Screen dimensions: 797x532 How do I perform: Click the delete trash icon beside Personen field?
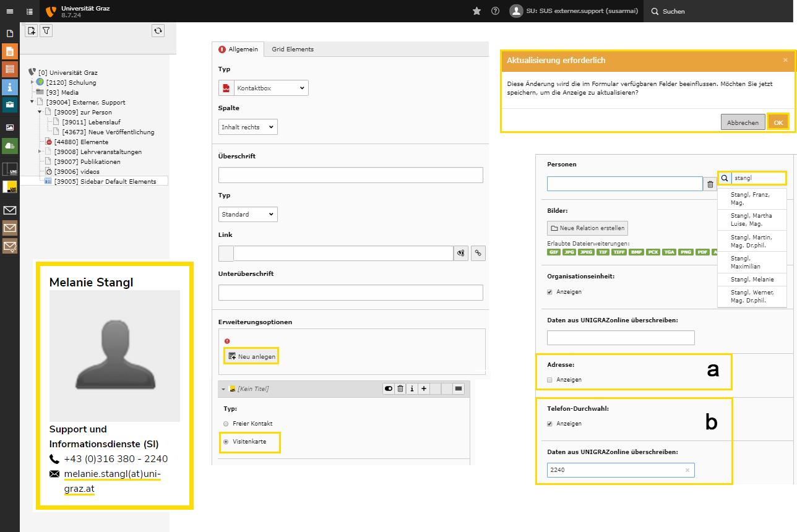coord(711,184)
